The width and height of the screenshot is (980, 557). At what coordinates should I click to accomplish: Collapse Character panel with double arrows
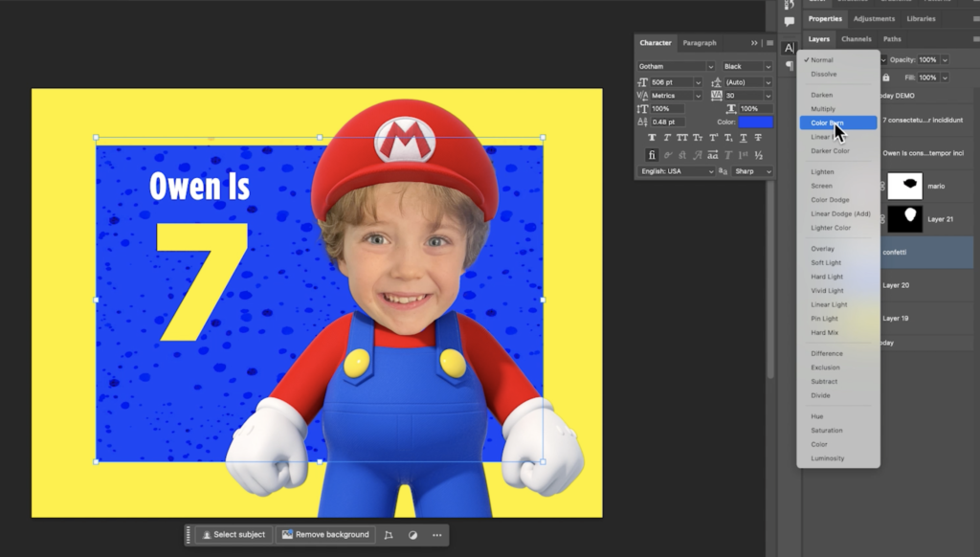(x=754, y=43)
